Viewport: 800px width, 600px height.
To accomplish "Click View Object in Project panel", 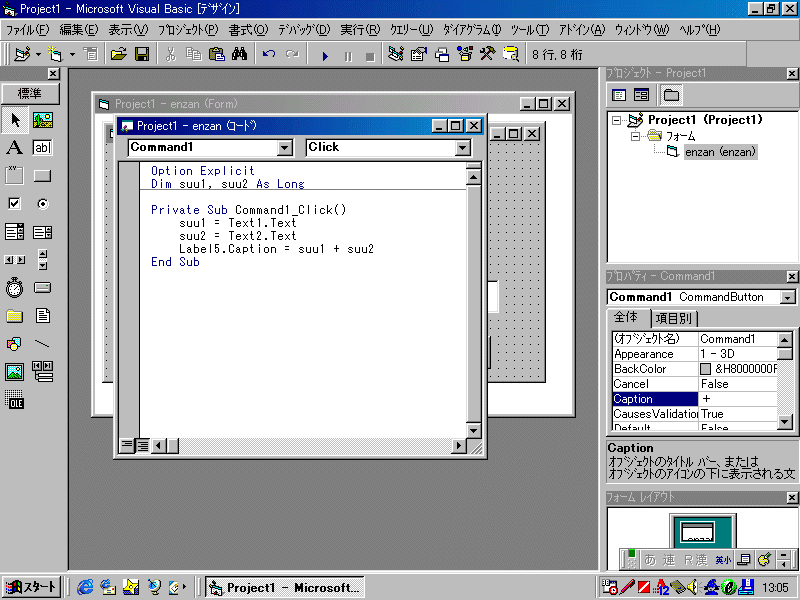I will (641, 95).
